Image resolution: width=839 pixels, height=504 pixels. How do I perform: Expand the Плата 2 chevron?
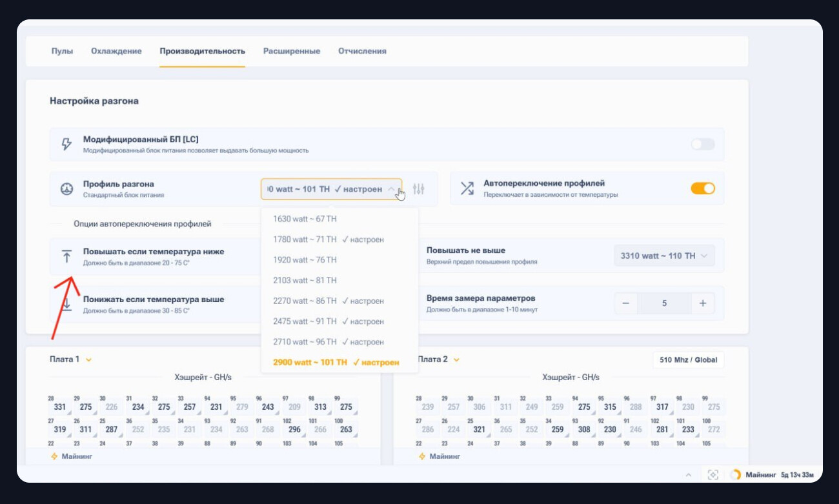(x=457, y=360)
